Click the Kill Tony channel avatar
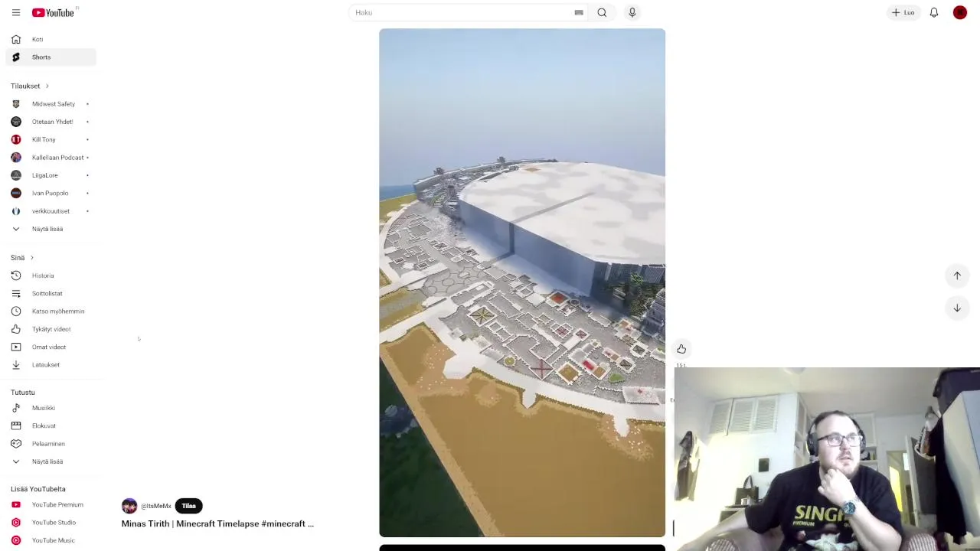 coord(16,139)
